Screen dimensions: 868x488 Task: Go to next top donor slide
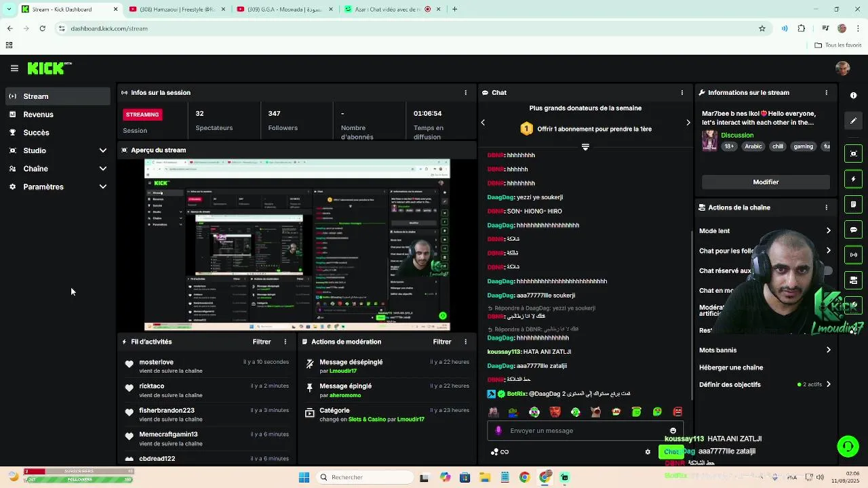coord(688,123)
